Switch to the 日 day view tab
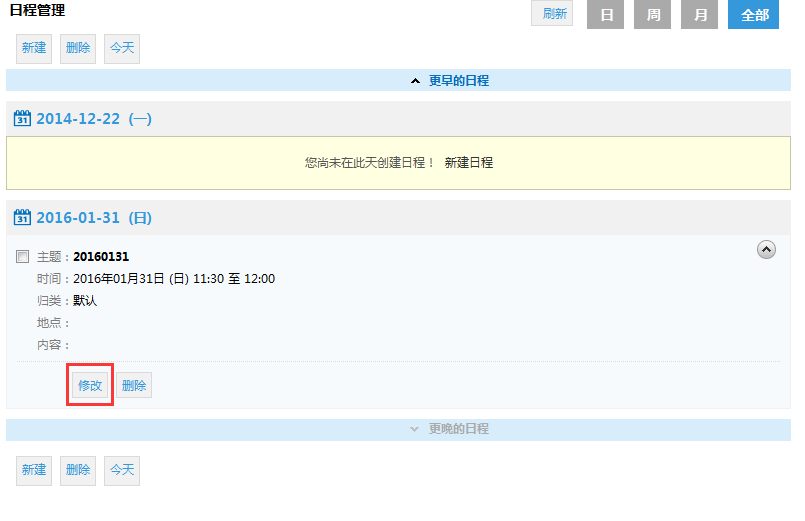This screenshot has width=805, height=521. tap(606, 15)
